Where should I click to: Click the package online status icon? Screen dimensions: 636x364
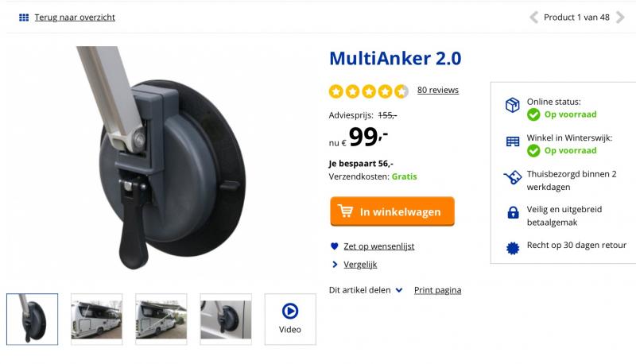pos(513,105)
